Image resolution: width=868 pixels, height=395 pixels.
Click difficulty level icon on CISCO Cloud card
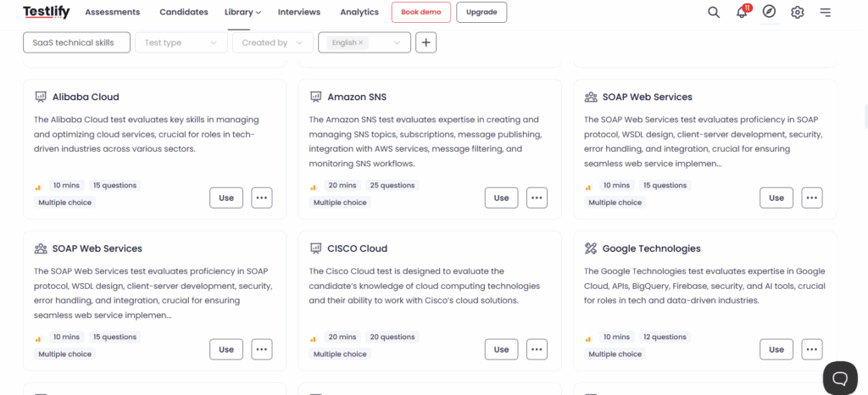tap(314, 338)
